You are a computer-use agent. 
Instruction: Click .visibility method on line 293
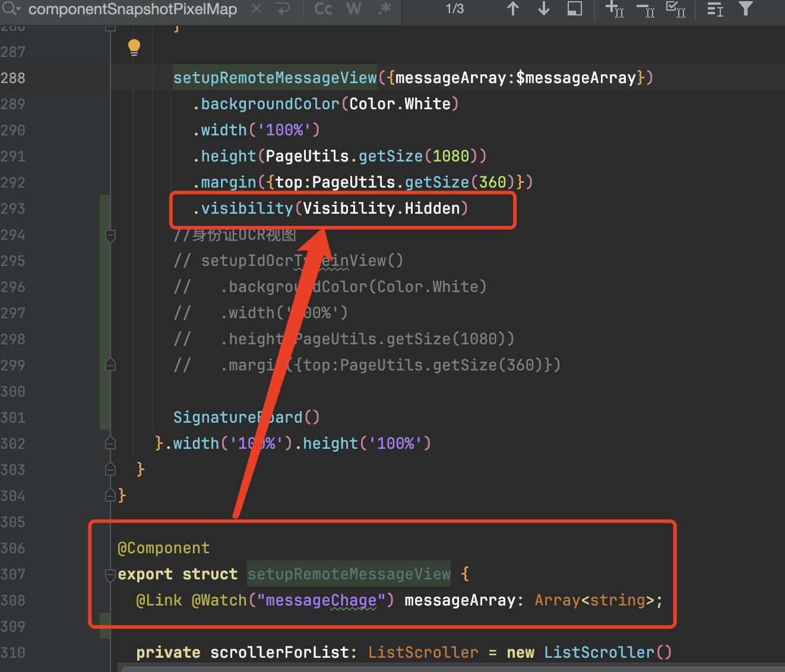tap(243, 208)
